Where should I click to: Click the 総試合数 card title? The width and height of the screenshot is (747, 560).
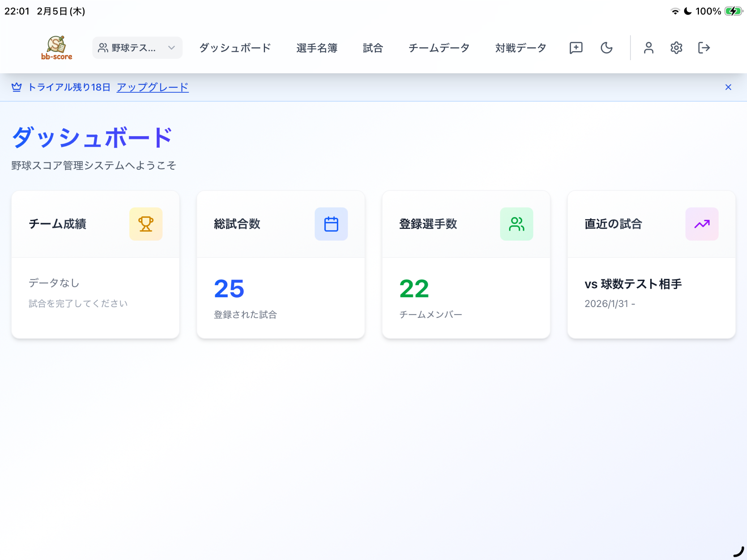click(237, 224)
